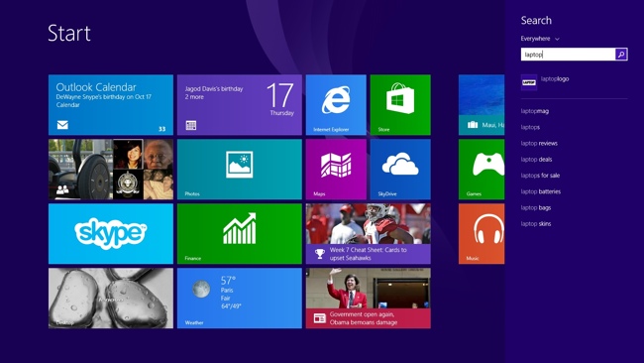The height and width of the screenshot is (363, 644).
Task: Open the Games controller tile
Action: click(x=482, y=170)
